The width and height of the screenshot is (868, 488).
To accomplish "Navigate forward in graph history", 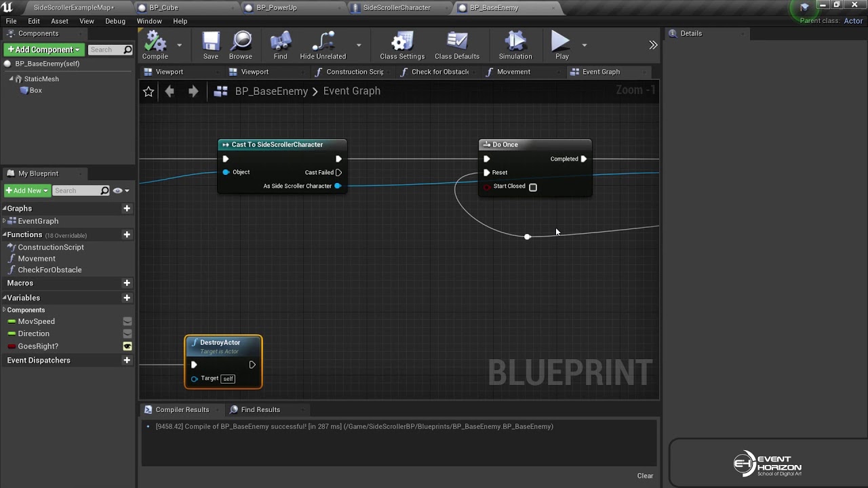I will (193, 91).
